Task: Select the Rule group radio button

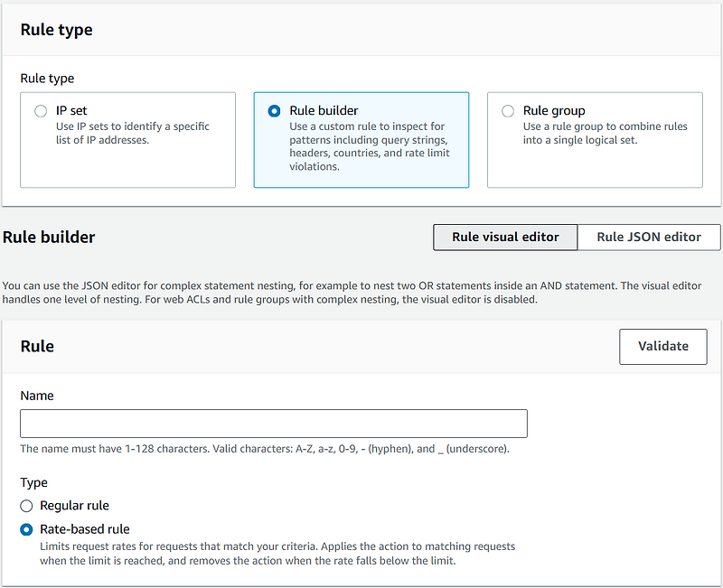Action: (x=508, y=111)
